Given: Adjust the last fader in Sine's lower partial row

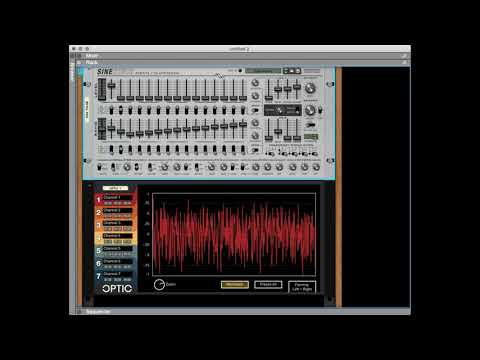Looking at the screenshot, I should point(243,125).
